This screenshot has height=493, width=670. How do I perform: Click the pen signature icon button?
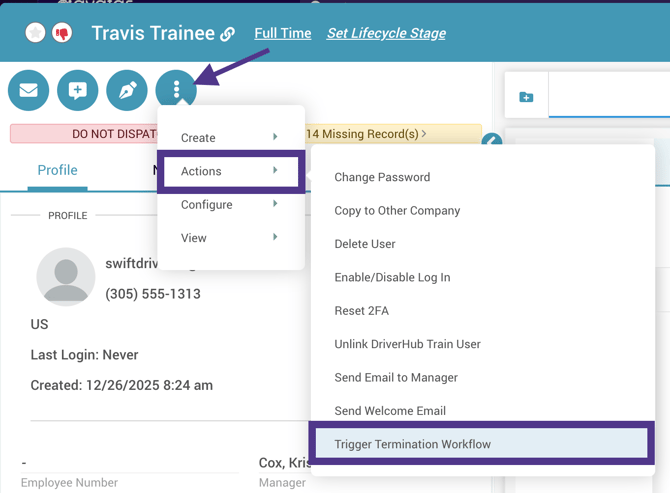(127, 91)
